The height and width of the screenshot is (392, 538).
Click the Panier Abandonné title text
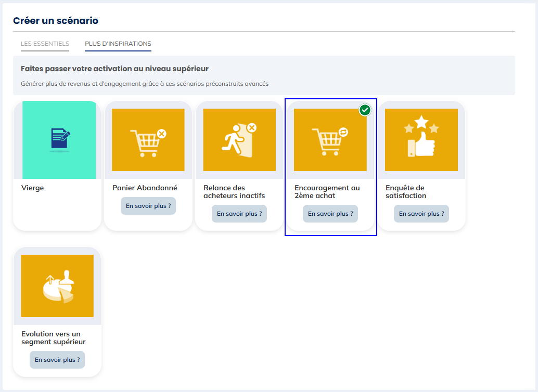(x=145, y=188)
